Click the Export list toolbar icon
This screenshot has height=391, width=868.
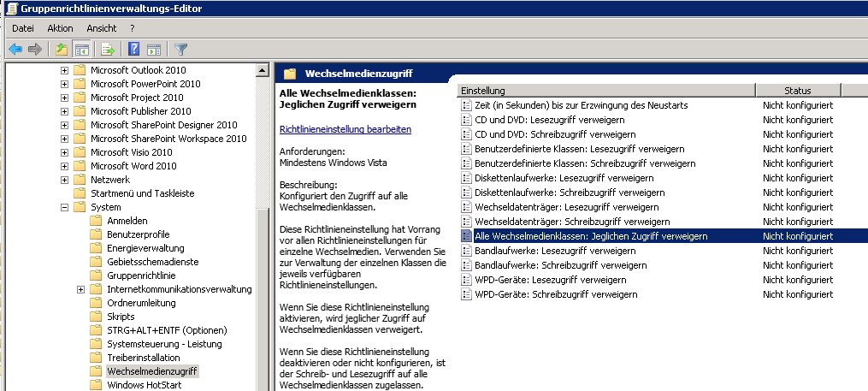point(108,49)
